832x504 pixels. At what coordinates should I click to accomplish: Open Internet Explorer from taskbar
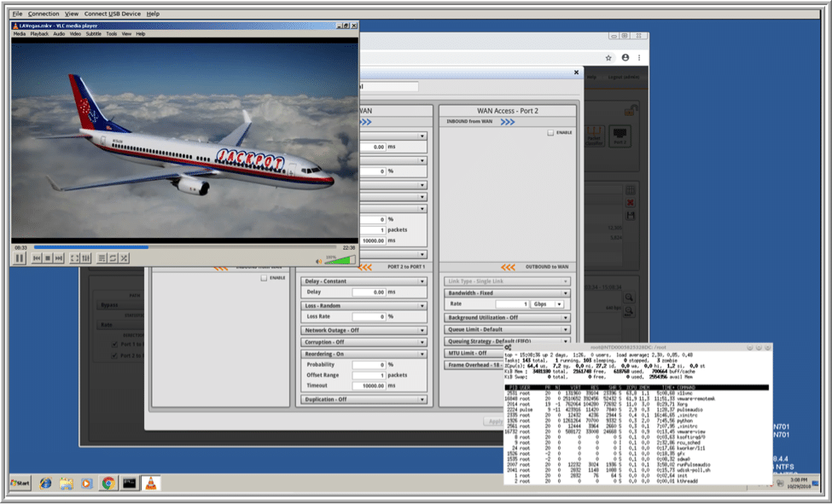coord(45,484)
